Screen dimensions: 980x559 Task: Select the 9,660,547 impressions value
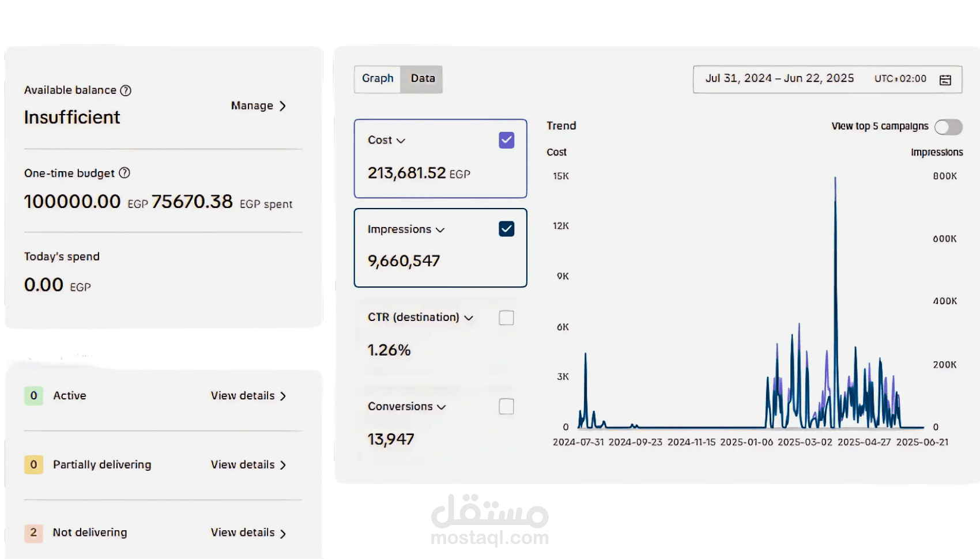[x=404, y=261]
